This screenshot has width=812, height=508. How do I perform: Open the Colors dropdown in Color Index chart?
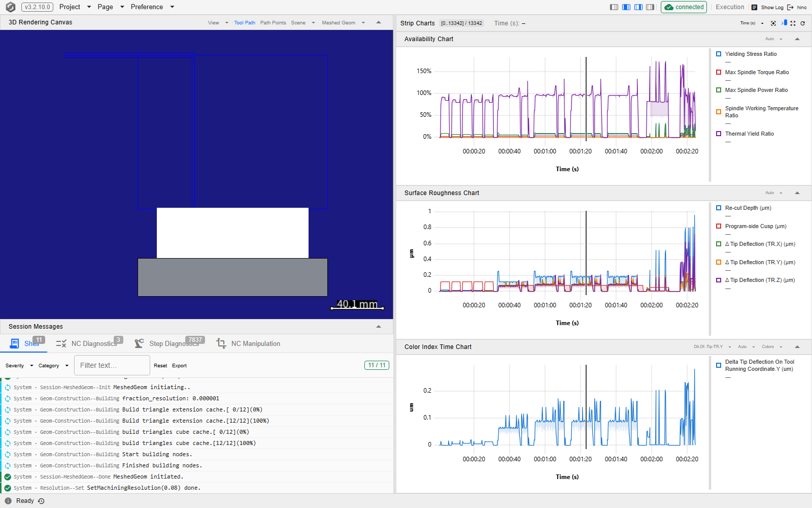pos(772,347)
